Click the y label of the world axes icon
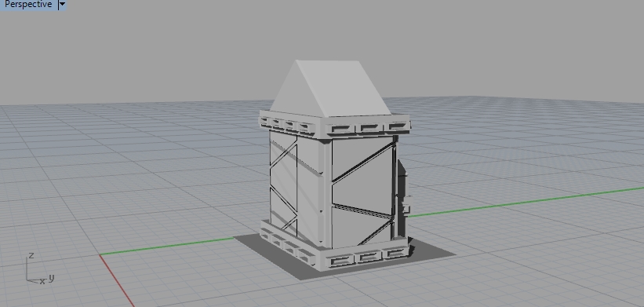This screenshot has height=307, width=644. point(51,278)
